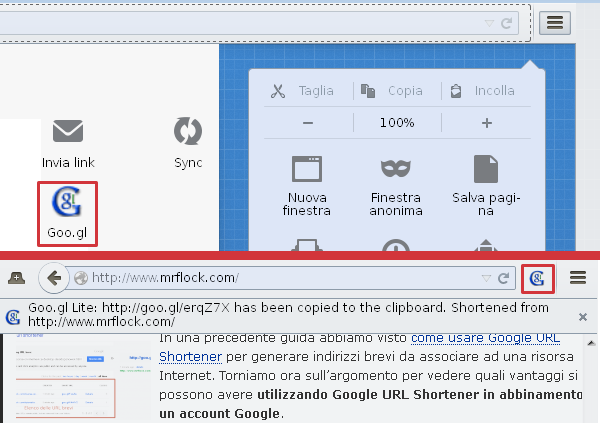This screenshot has height=423, width=600.
Task: Click the Sync icon
Action: 187,131
